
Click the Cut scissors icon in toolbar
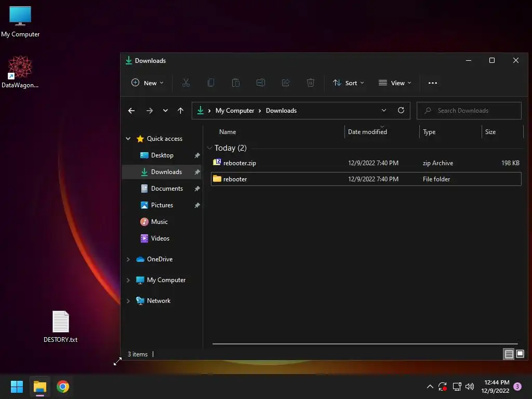click(186, 83)
